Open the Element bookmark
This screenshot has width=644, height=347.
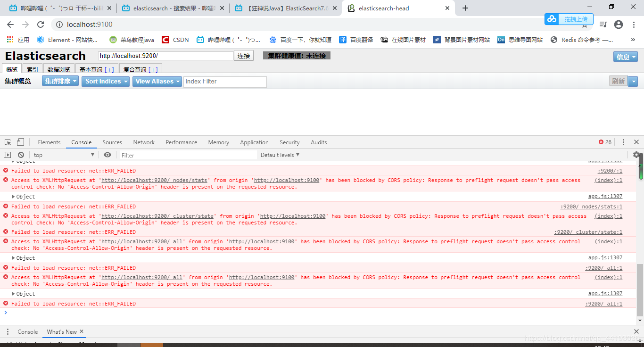(x=67, y=40)
